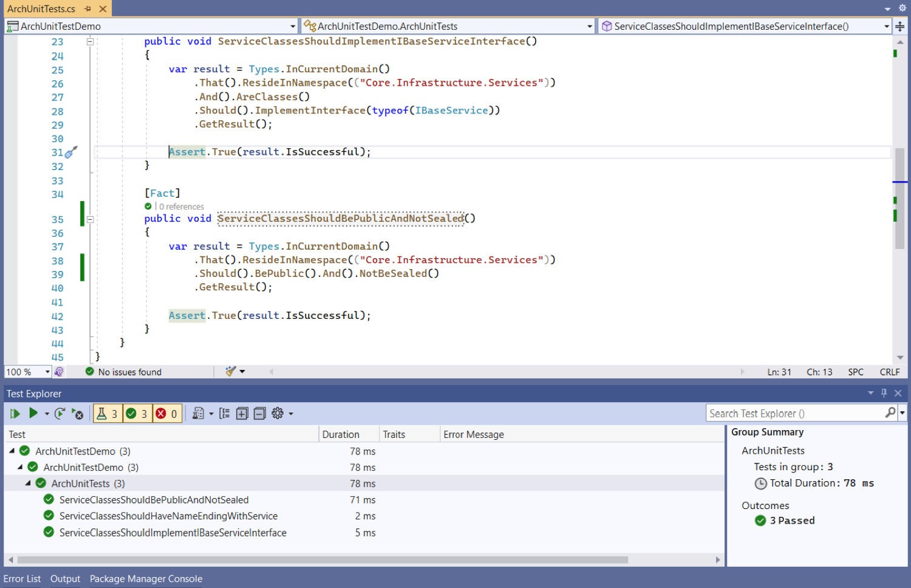911x588 pixels.
Task: Collapse ArchUnitTests (3) node
Action: [x=28, y=484]
